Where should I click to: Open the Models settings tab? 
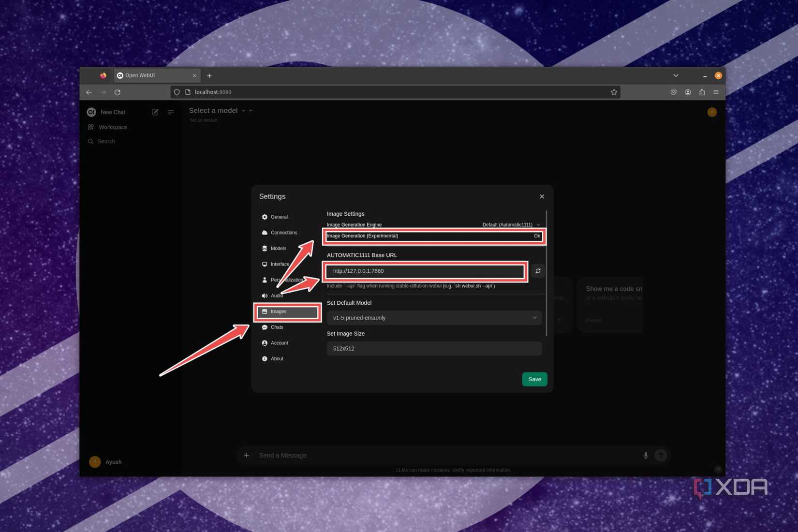click(x=274, y=249)
